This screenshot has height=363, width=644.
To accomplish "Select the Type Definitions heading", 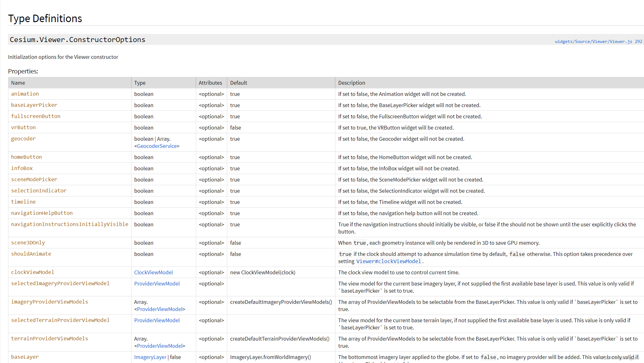I will click(x=45, y=18).
